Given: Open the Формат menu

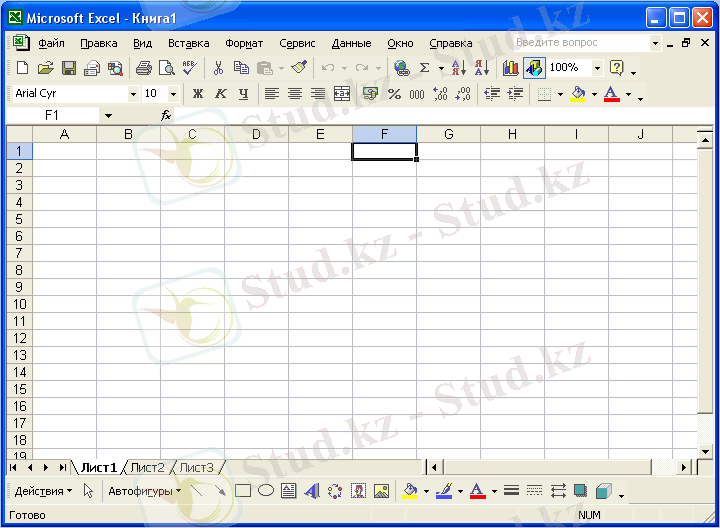Looking at the screenshot, I should pyautogui.click(x=244, y=43).
